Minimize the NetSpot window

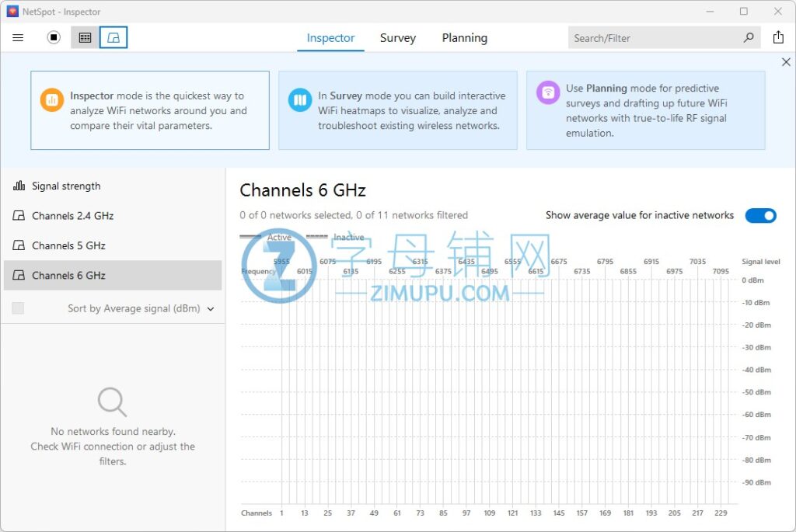pos(710,11)
